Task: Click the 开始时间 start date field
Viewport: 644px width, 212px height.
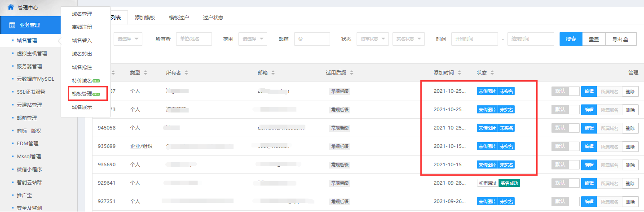Action: [474, 39]
